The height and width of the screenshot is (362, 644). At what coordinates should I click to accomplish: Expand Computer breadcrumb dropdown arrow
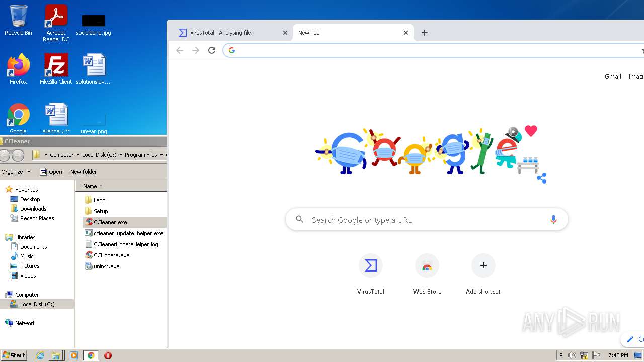coord(77,155)
